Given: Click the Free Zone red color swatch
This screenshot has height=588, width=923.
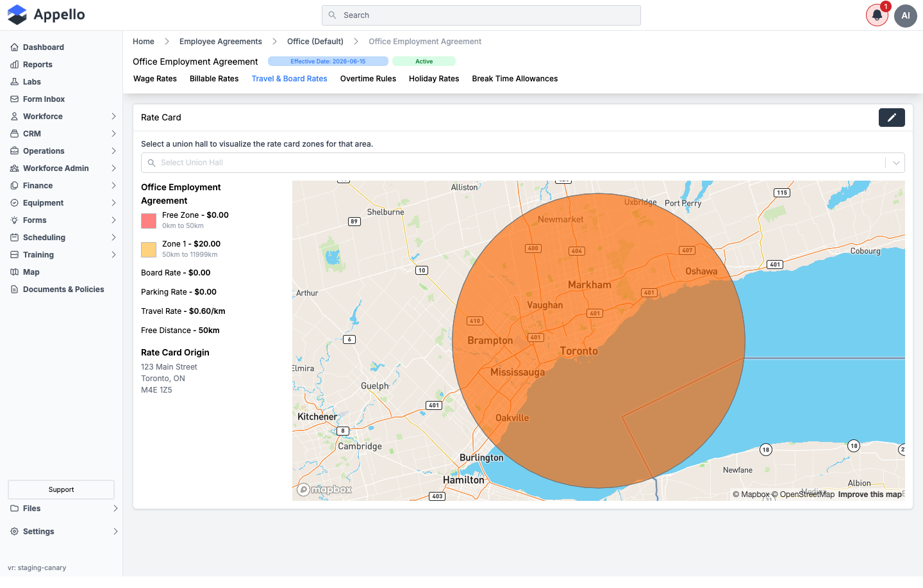Looking at the screenshot, I should coord(149,221).
